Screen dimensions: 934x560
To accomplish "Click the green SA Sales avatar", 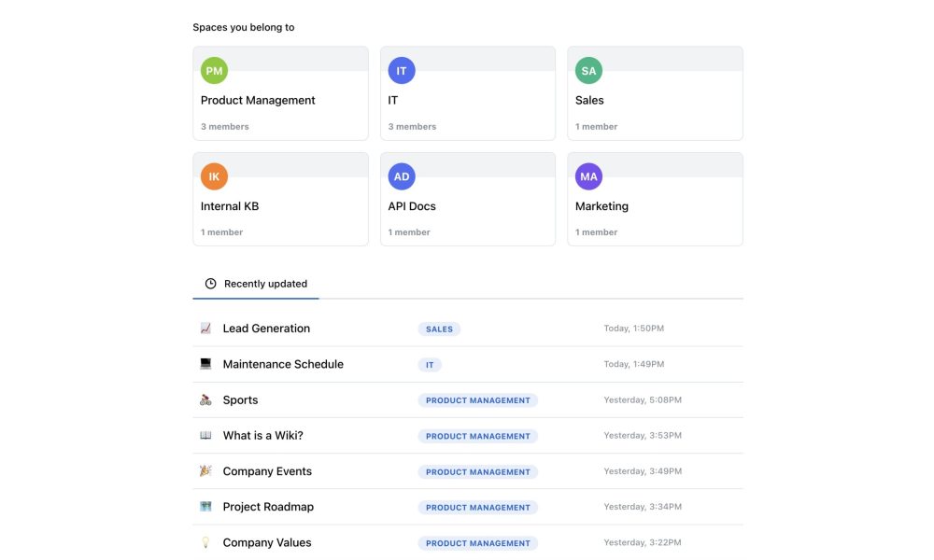I will tap(588, 71).
